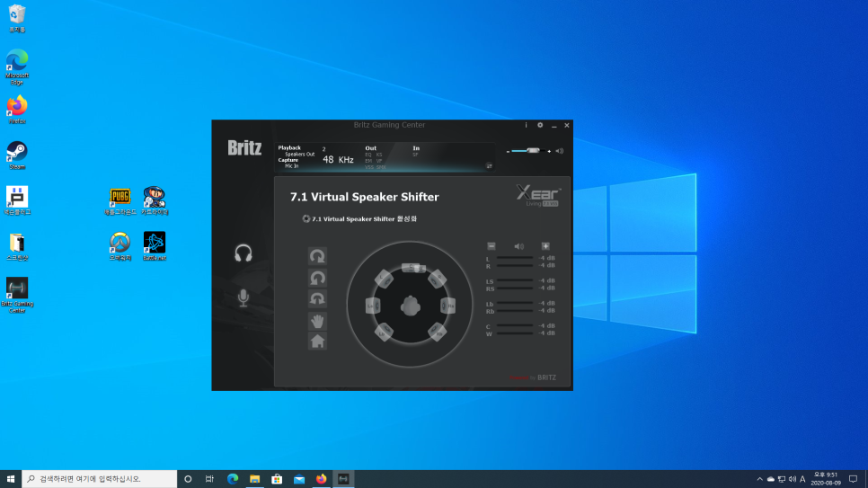
Task: Click the front right R speaker
Action: (x=437, y=279)
